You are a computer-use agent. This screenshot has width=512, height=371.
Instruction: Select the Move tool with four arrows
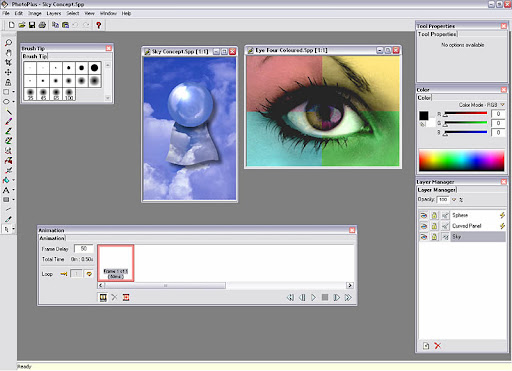[x=8, y=72]
